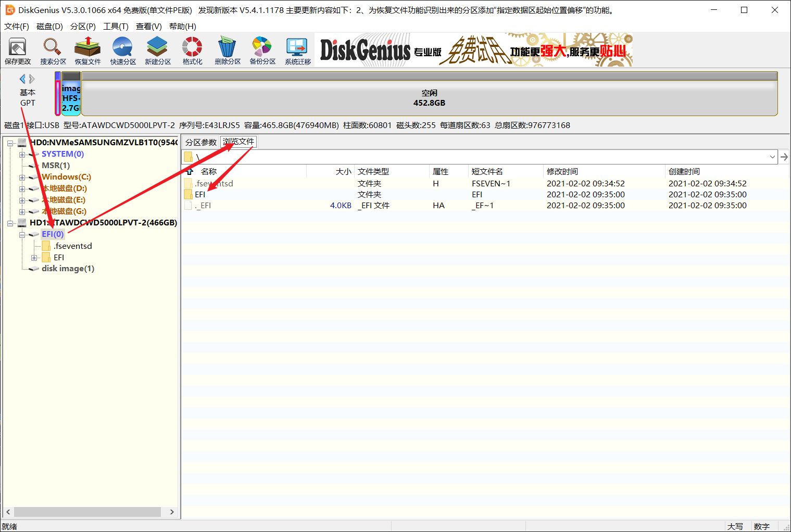Click the Delete Partition (删除分区) icon
The width and height of the screenshot is (791, 532).
[228, 50]
